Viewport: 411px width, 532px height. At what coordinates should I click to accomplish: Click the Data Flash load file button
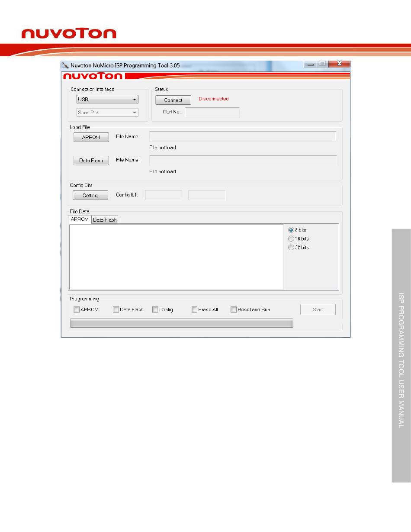(91, 161)
